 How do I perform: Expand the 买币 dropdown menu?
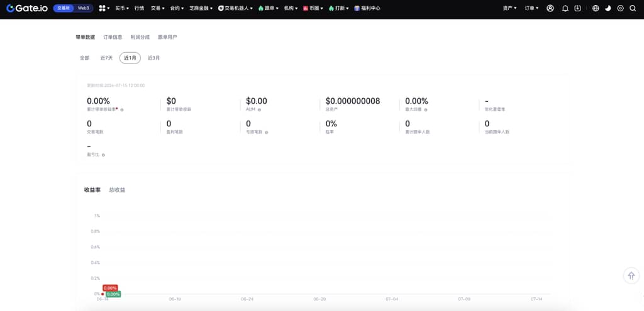pyautogui.click(x=122, y=8)
